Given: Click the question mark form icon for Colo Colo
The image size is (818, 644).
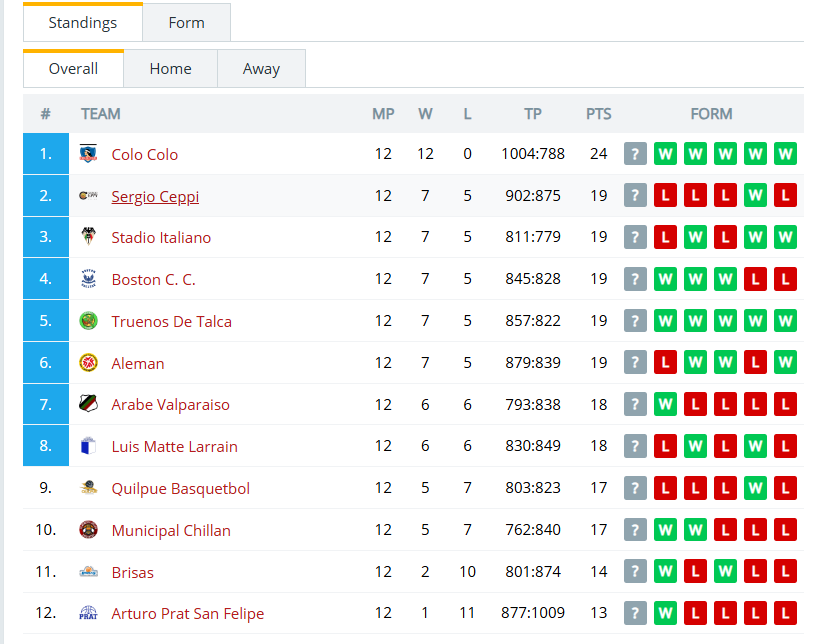Looking at the screenshot, I should point(635,154).
